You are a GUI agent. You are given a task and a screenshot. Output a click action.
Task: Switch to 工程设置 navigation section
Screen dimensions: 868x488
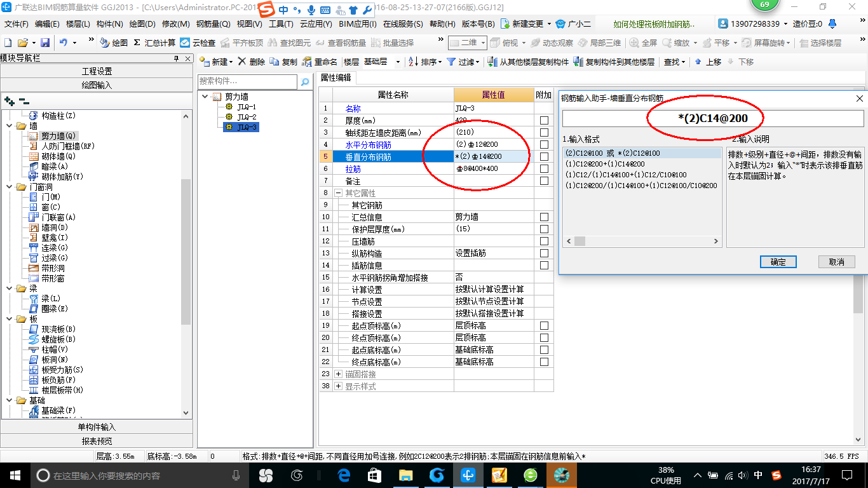point(97,71)
